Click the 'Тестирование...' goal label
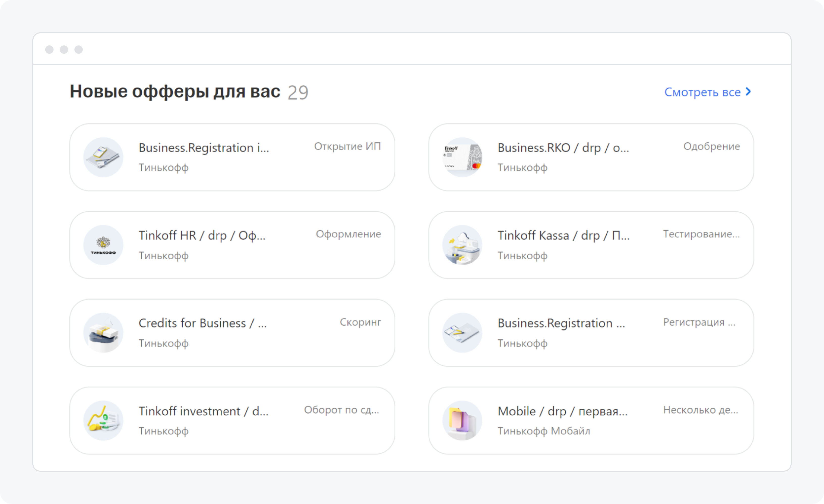 (702, 234)
